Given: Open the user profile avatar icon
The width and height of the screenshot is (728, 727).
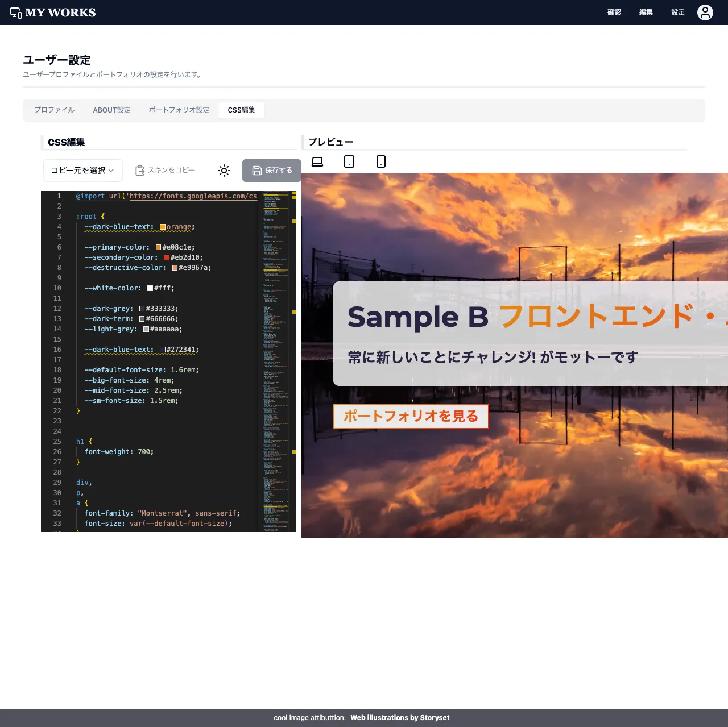Looking at the screenshot, I should click(x=705, y=12).
